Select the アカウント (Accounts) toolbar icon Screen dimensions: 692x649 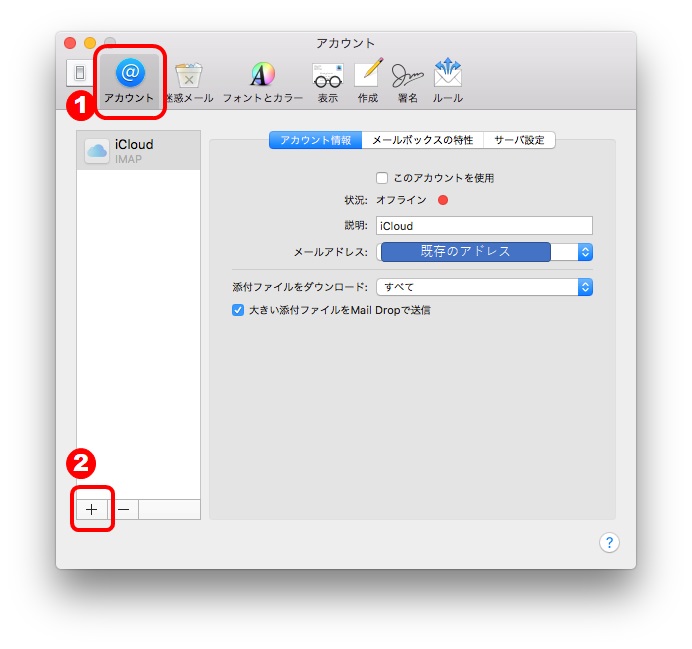129,81
